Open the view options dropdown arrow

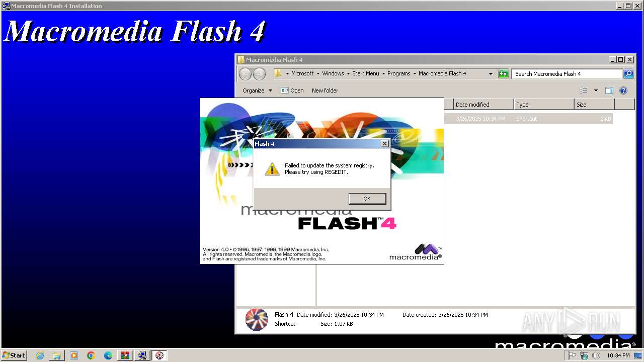click(x=596, y=90)
